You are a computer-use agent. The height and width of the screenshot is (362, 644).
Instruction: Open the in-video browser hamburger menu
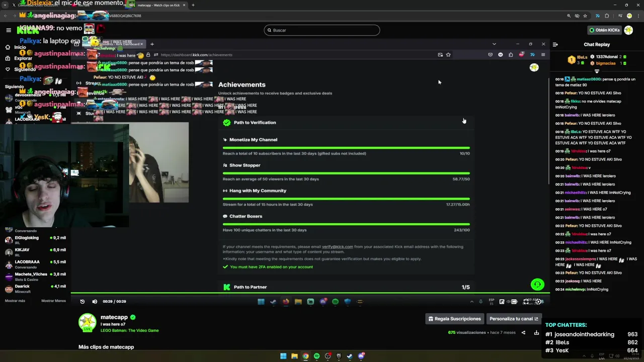[x=543, y=55]
